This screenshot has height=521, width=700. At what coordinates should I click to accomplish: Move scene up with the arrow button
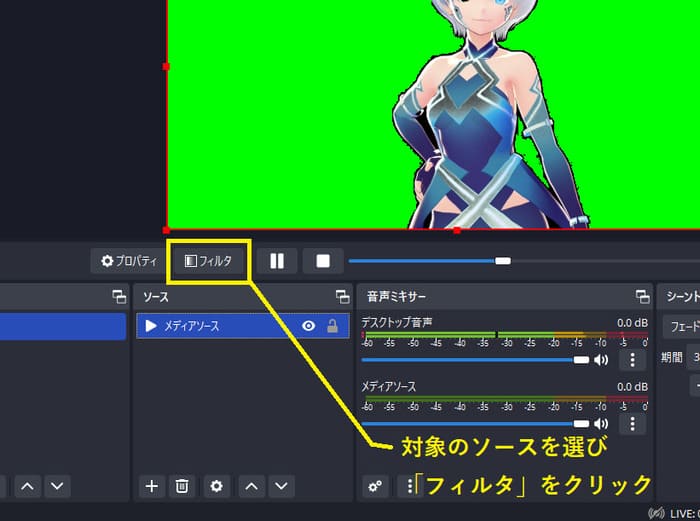coord(28,486)
